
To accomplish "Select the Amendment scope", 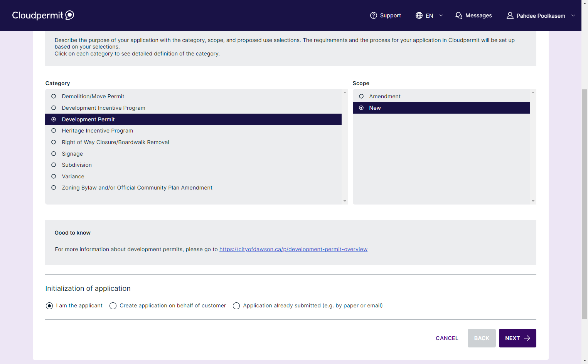I will pos(441,96).
